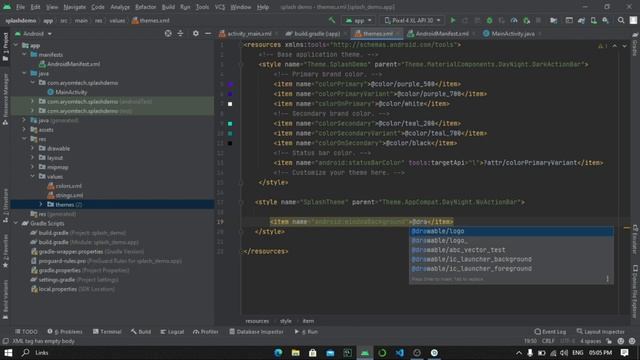640x360 pixels.
Task: Expand the mipmap folder
Action: point(32,167)
